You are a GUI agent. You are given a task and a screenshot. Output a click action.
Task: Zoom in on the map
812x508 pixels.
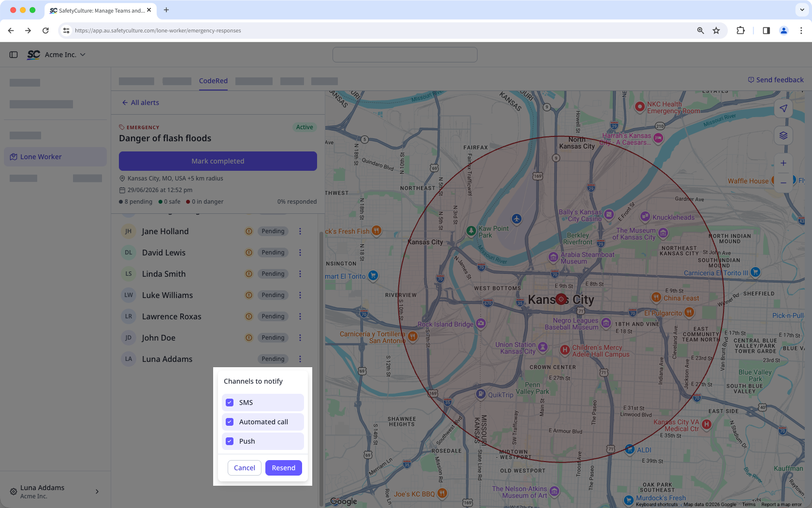[x=783, y=163]
